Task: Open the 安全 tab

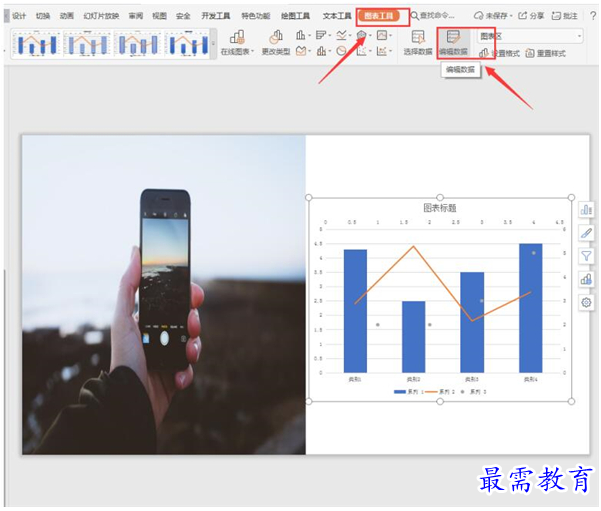Action: (x=183, y=16)
